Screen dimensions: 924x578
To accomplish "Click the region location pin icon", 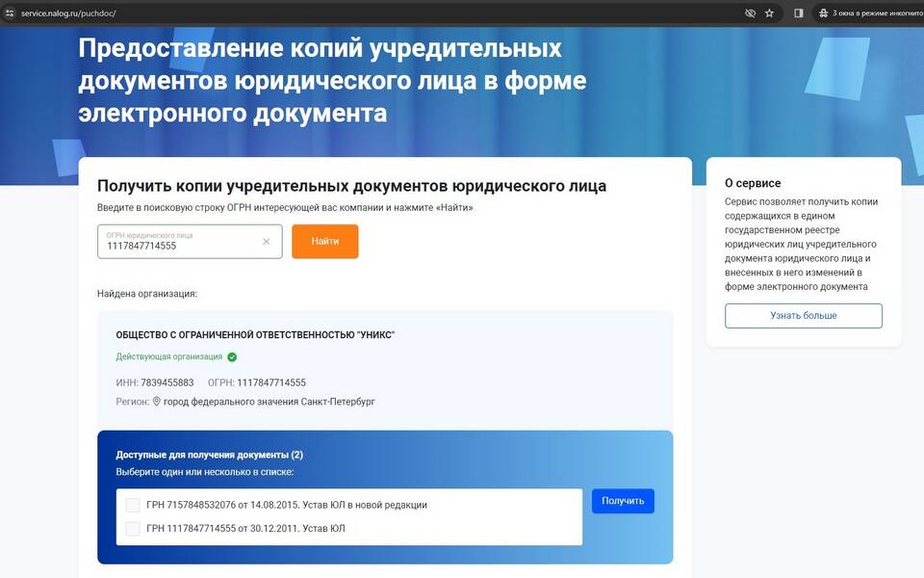I will pyautogui.click(x=157, y=401).
